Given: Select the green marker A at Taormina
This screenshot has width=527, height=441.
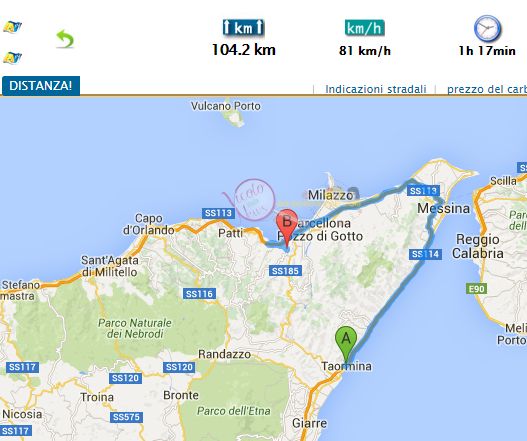Looking at the screenshot, I should 346,344.
